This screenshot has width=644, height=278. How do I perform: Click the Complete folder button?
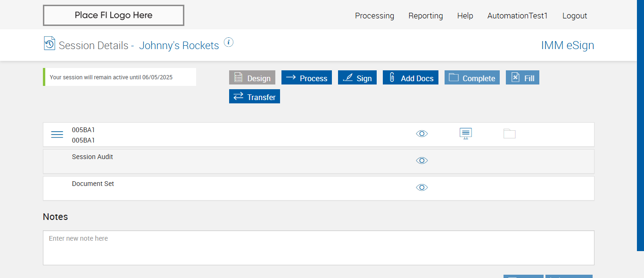pos(472,78)
